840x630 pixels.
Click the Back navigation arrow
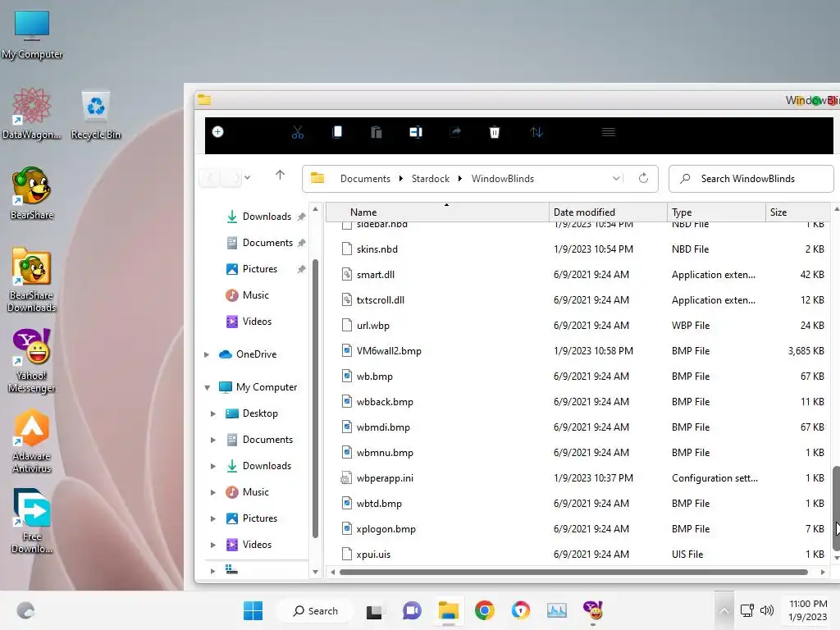click(x=211, y=178)
